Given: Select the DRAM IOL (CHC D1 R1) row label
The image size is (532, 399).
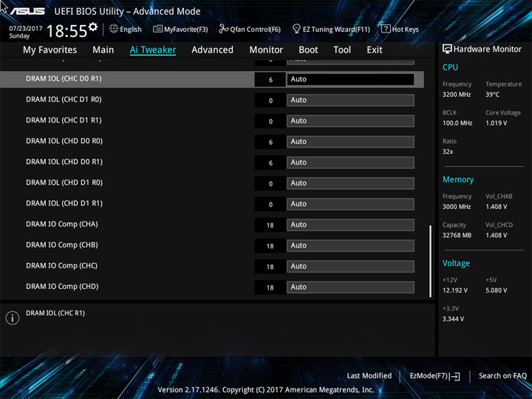Looking at the screenshot, I should [x=64, y=120].
